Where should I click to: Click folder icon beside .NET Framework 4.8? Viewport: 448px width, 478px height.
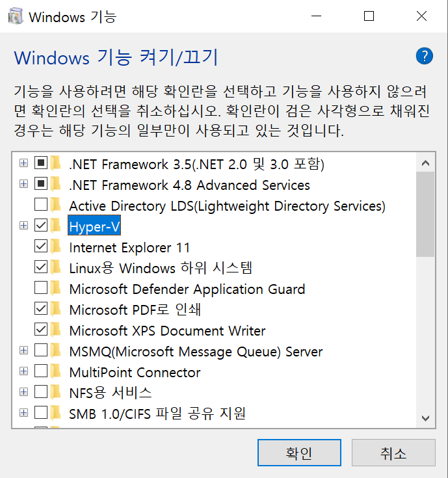coord(55,184)
